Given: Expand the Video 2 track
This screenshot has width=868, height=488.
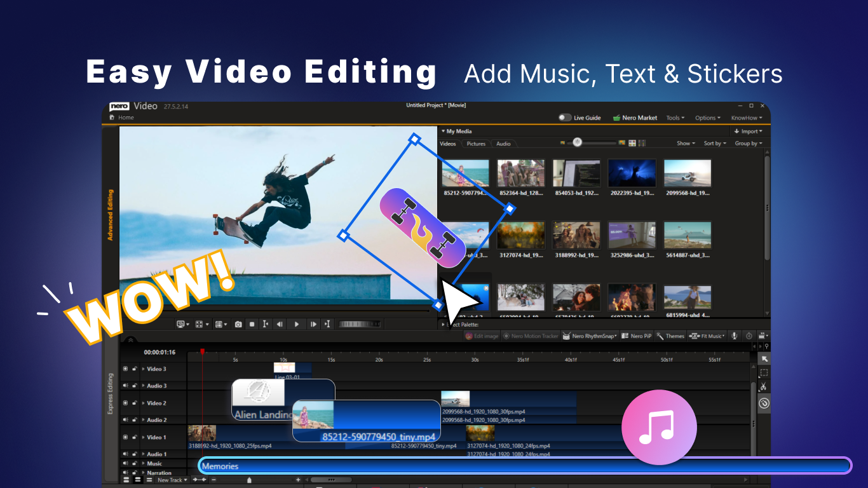Looking at the screenshot, I should pos(143,402).
